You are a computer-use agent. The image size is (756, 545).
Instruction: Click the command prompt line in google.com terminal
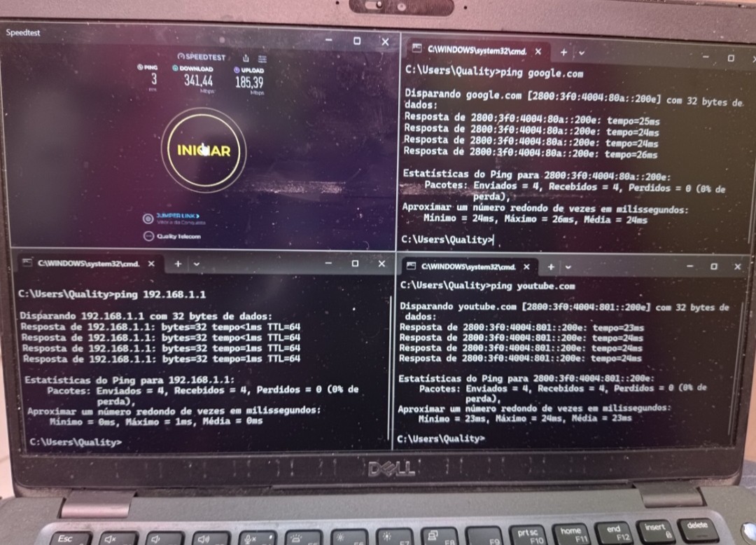448,240
